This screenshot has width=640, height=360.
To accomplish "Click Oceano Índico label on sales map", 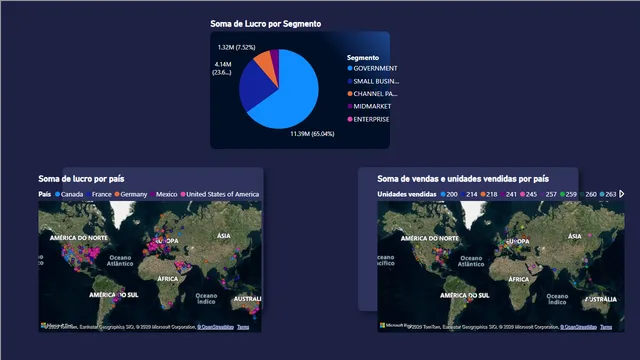I will tap(557, 299).
